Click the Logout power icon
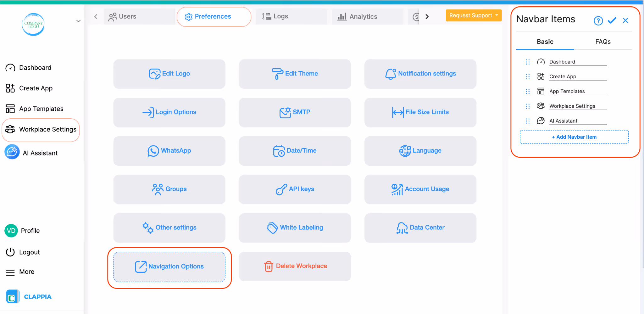This screenshot has height=314, width=644. click(10, 252)
